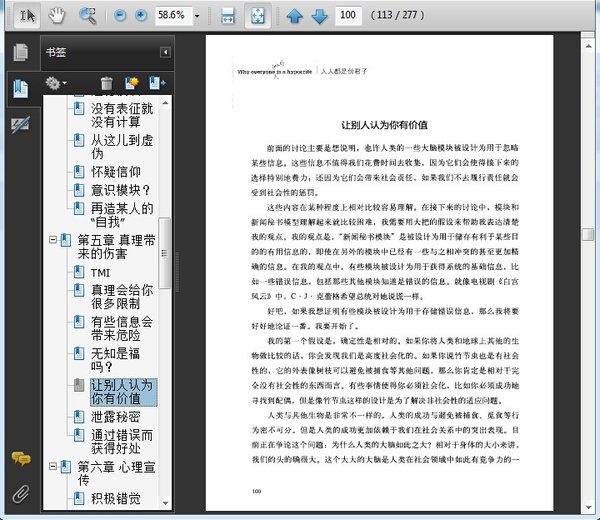Viewport: 600px width, 520px height.
Task: Click the (113 / 277) page count
Action: coord(397,15)
